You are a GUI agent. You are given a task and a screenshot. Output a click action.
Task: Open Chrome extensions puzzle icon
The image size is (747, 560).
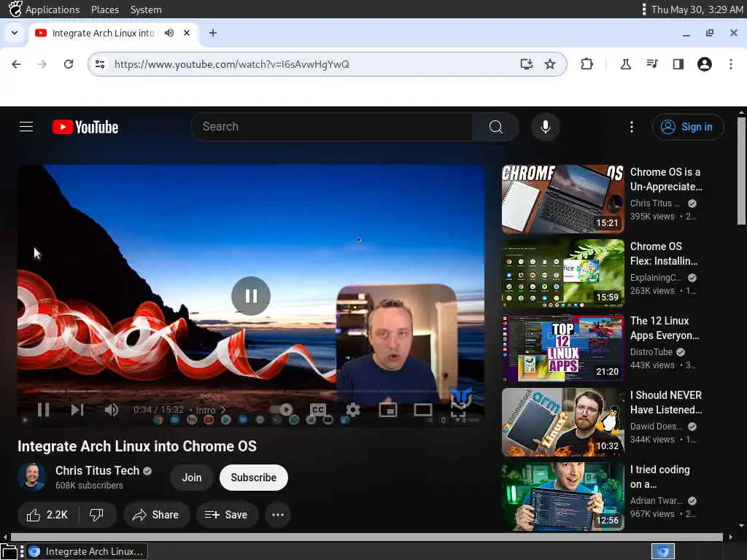click(587, 64)
